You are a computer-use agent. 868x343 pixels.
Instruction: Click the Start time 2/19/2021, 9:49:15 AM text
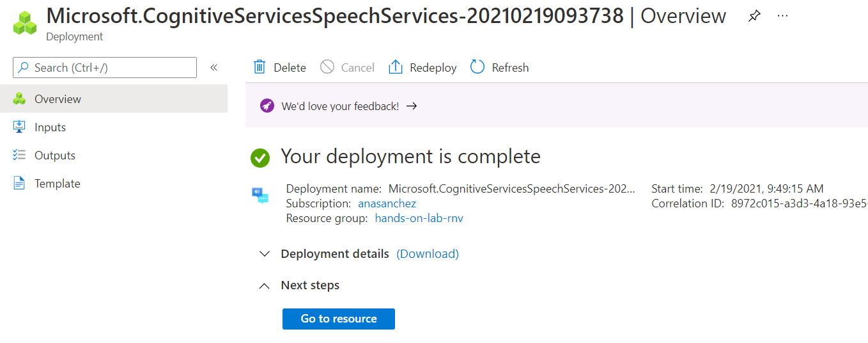point(738,189)
